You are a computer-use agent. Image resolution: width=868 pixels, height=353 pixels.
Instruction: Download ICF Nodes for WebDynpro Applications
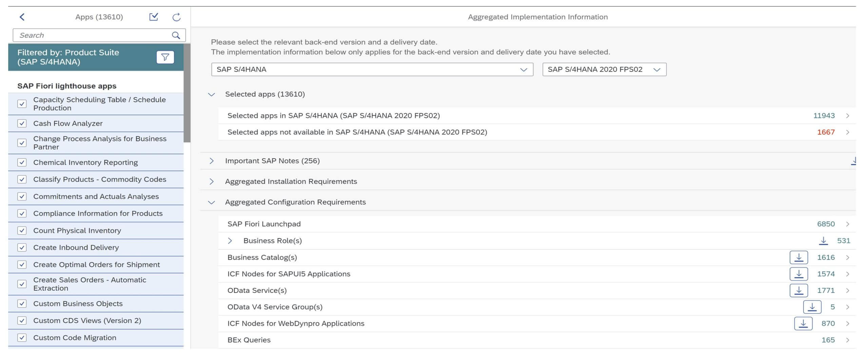click(803, 323)
